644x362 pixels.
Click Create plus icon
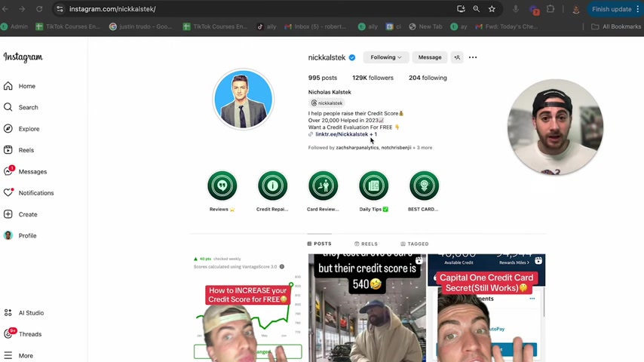(x=8, y=214)
